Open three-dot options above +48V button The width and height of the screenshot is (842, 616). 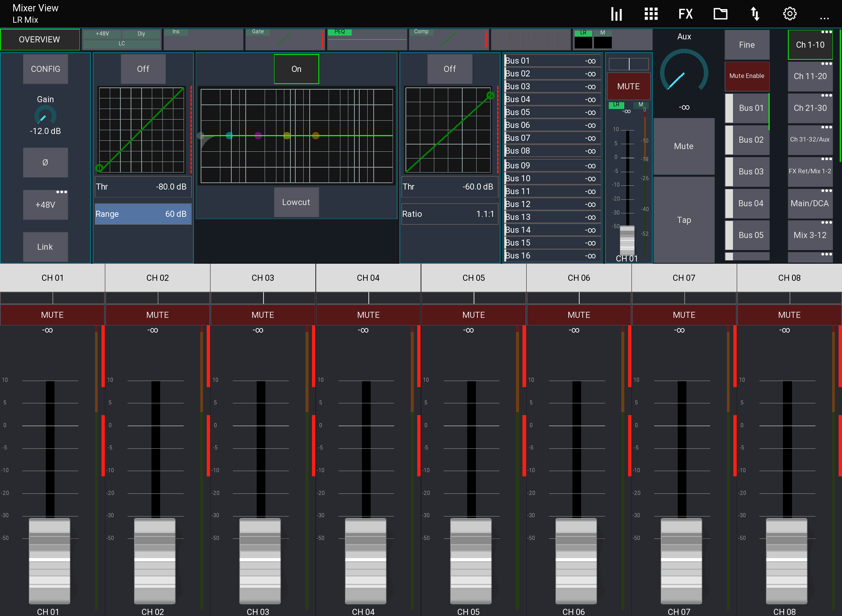[62, 192]
